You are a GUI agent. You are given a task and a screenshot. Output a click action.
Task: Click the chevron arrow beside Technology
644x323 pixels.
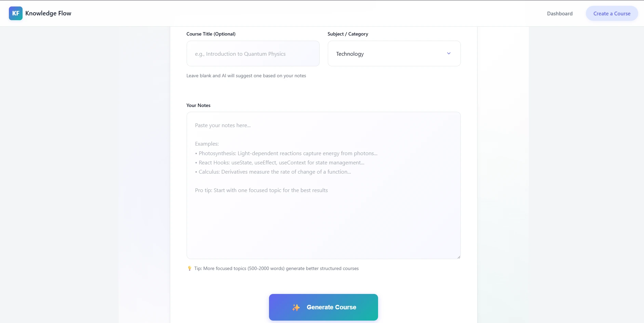[x=449, y=53]
